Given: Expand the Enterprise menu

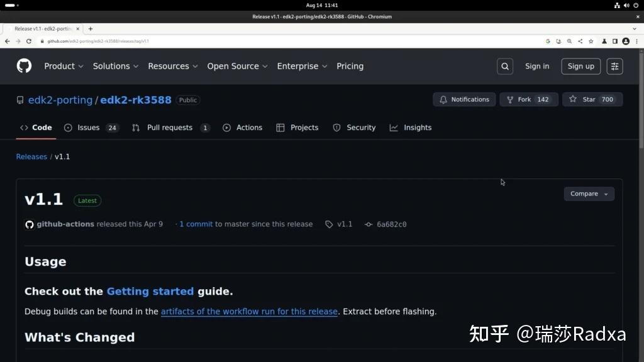Looking at the screenshot, I should pos(302,66).
